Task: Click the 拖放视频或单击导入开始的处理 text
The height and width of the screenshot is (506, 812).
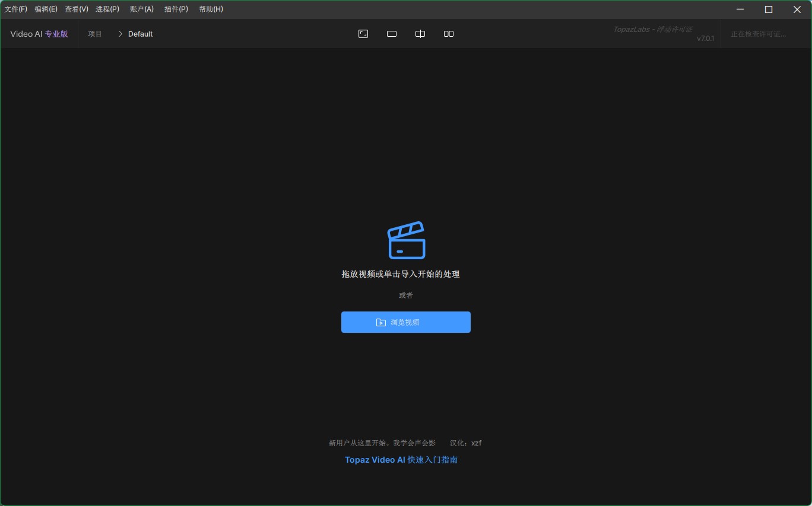Action: [x=401, y=274]
